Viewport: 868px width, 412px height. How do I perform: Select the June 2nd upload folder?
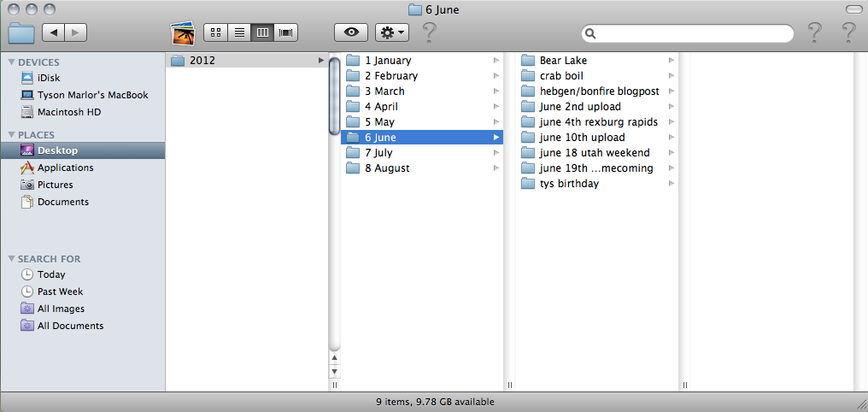[x=596, y=106]
